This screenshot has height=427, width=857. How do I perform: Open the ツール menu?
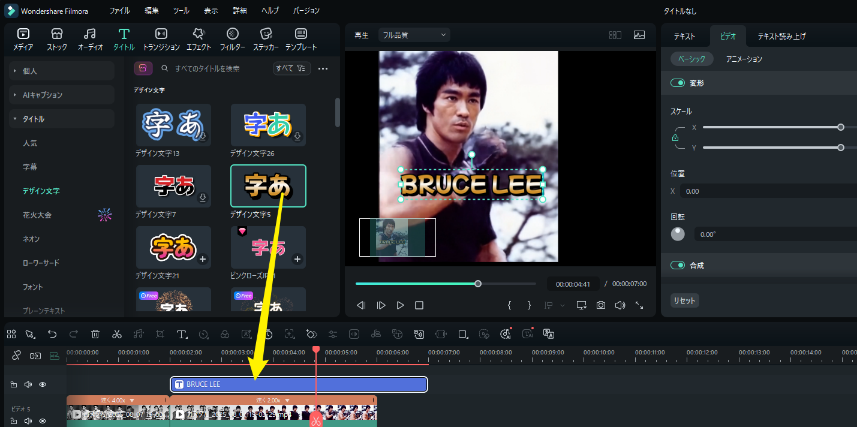point(181,11)
